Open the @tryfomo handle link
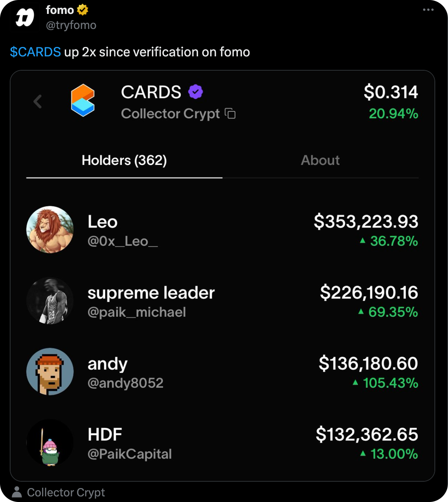Screen dimensions: 448x502 point(71,25)
